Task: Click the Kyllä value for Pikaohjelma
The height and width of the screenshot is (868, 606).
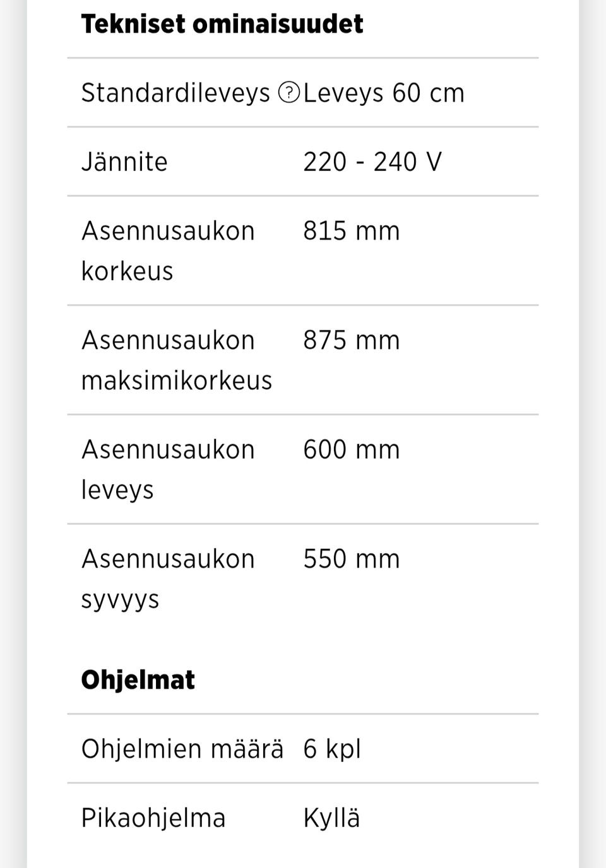Action: pos(331,818)
